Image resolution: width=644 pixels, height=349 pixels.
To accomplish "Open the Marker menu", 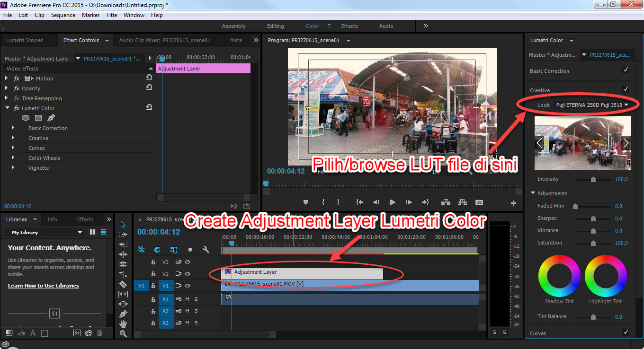I will (x=90, y=15).
